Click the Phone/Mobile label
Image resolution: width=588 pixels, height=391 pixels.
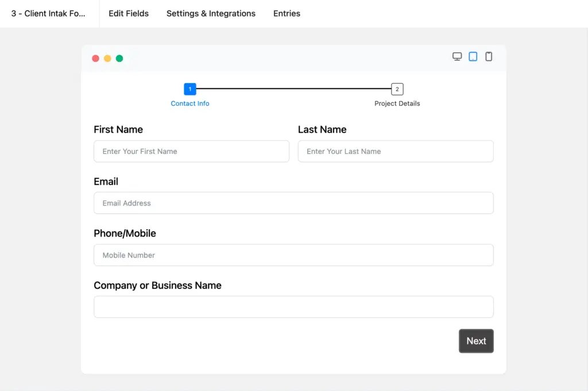(125, 234)
